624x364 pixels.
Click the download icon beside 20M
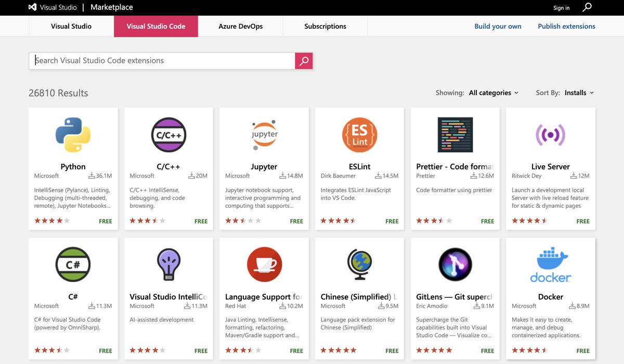coord(191,176)
